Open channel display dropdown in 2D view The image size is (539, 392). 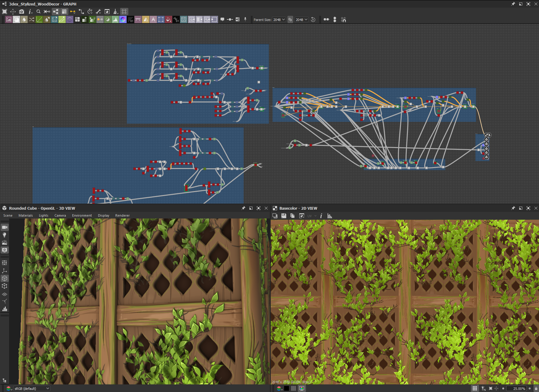click(279, 388)
